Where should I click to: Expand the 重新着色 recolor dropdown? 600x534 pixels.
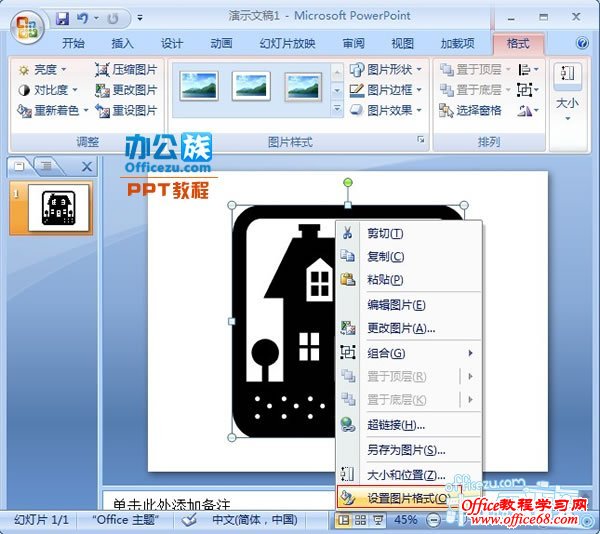pos(53,111)
